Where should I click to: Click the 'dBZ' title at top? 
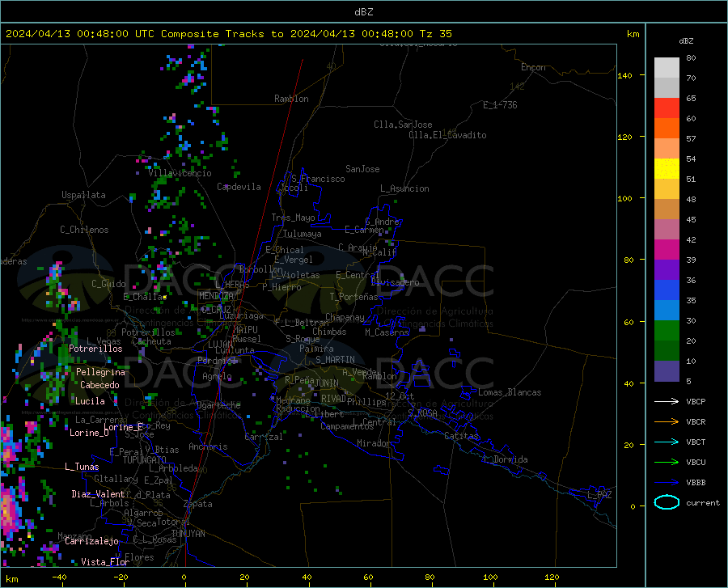pos(363,12)
